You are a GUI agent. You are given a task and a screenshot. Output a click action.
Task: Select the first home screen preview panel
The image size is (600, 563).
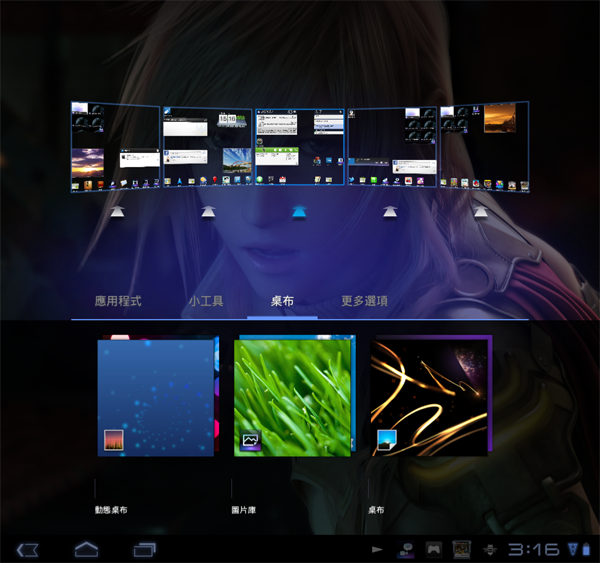115,147
